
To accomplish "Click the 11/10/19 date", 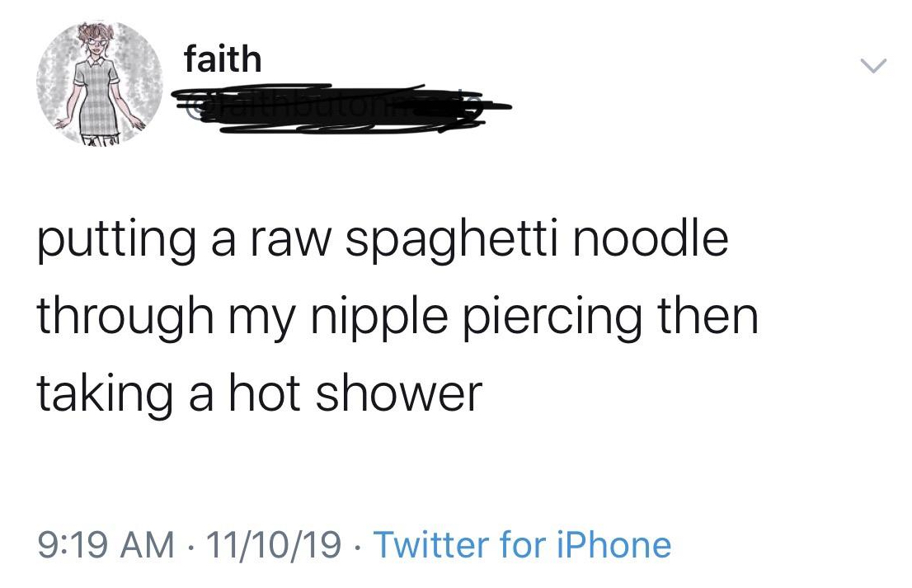I will tap(273, 545).
